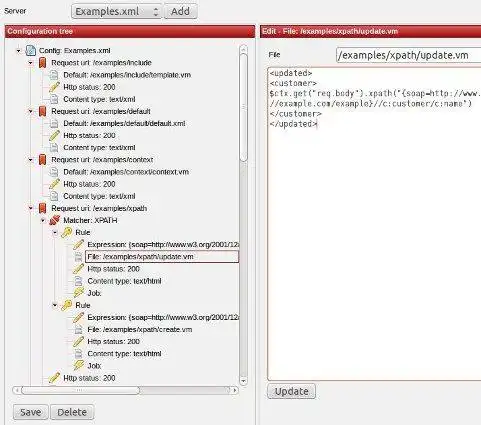Click the pencil icon for Http status under /examples/include
This screenshot has height=425, width=481.
tap(54, 87)
